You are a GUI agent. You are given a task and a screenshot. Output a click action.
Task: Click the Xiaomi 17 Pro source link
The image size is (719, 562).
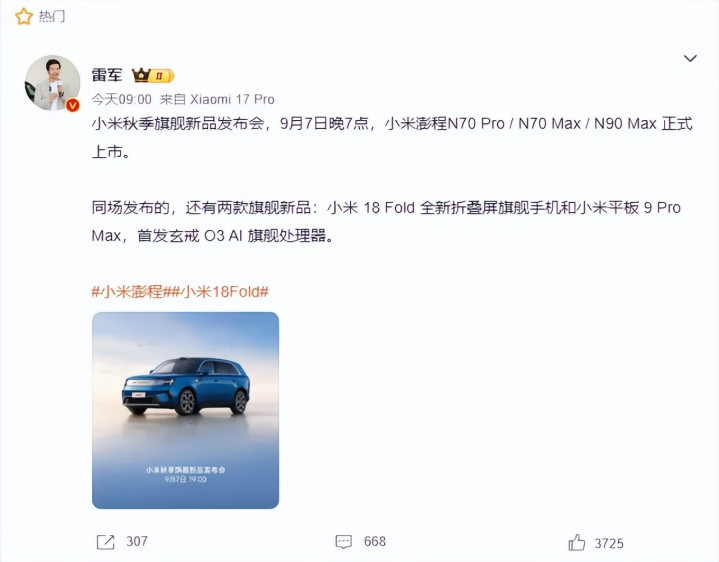(x=232, y=99)
